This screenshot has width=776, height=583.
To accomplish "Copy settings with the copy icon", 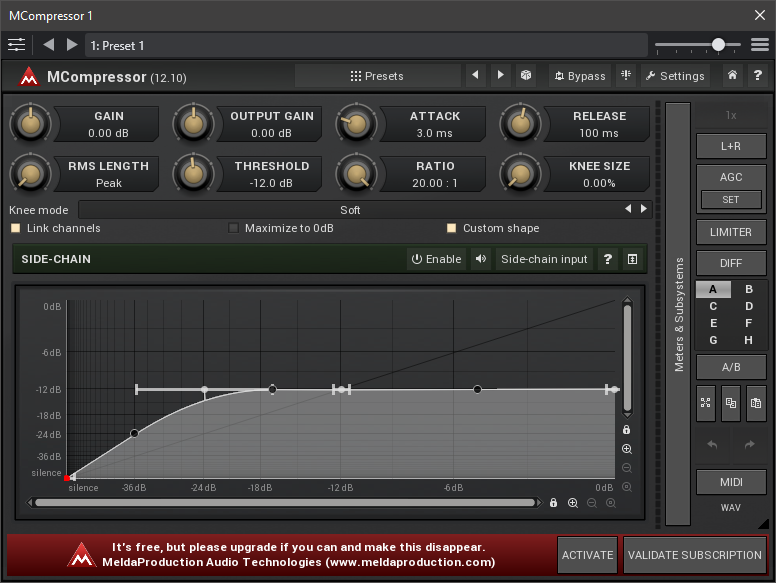I will 731,403.
